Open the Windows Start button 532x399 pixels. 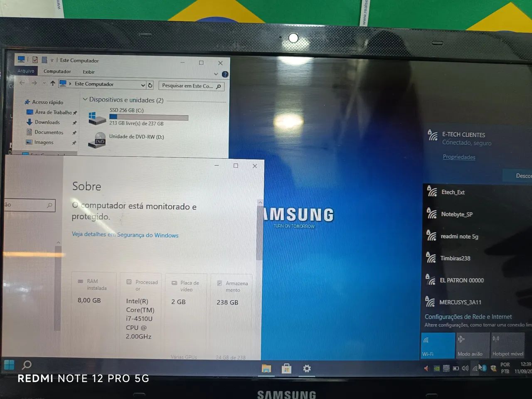pos(9,365)
